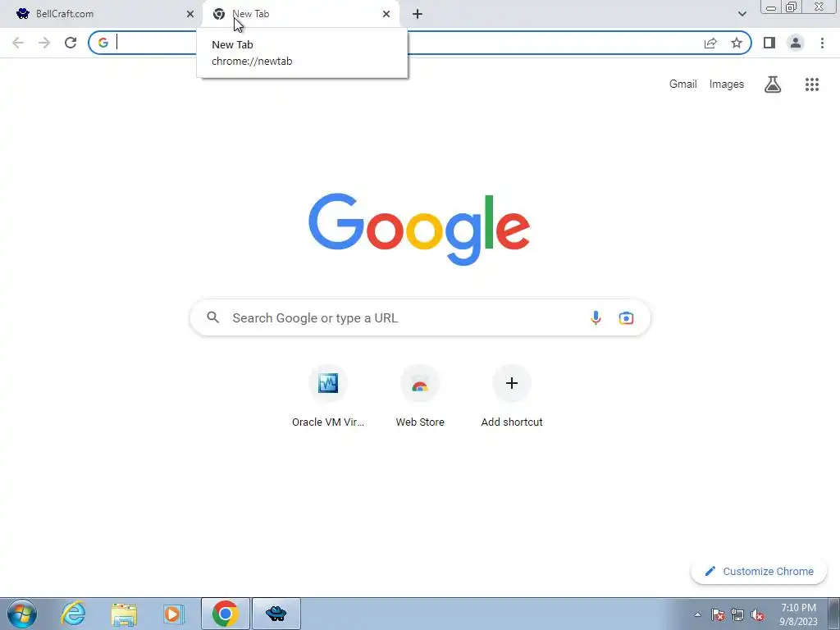The image size is (840, 630).
Task: Click the Google icon in address bar
Action: click(x=103, y=43)
